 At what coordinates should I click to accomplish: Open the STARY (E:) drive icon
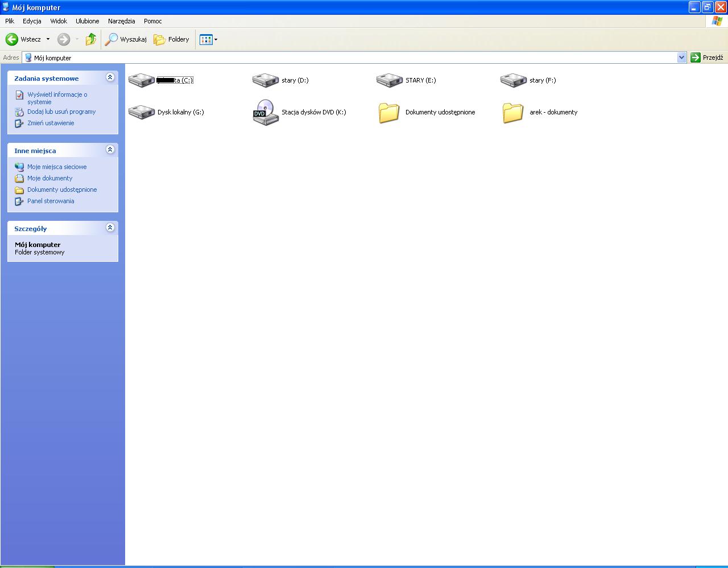pyautogui.click(x=390, y=80)
